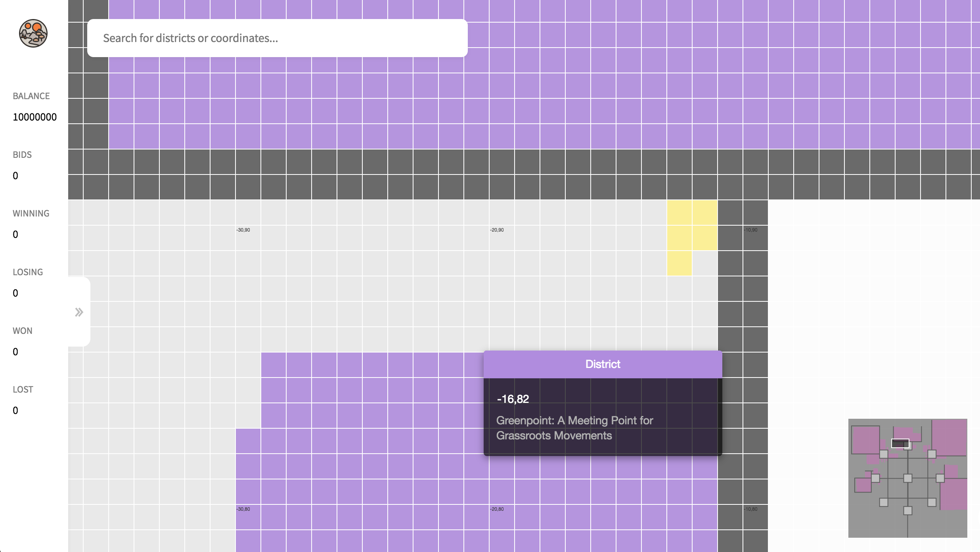Select the map parcel labeled -30,80
This screenshot has height=552, width=980.
pyautogui.click(x=248, y=517)
